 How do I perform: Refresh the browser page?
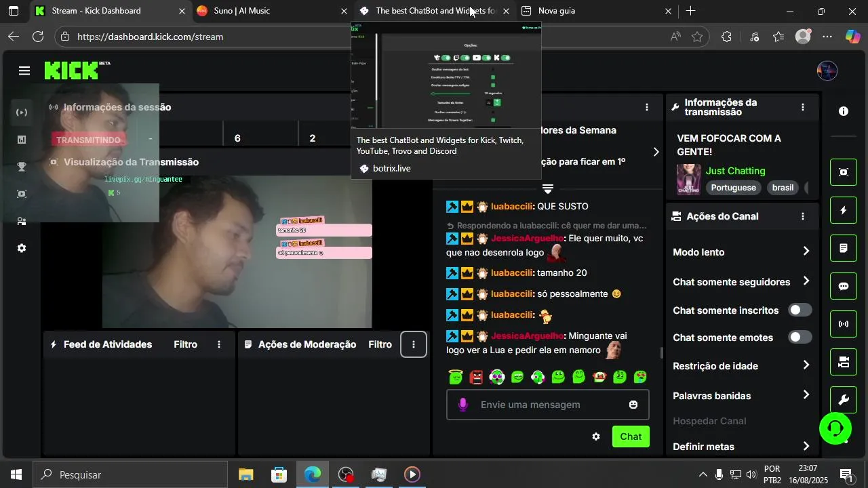click(x=38, y=37)
